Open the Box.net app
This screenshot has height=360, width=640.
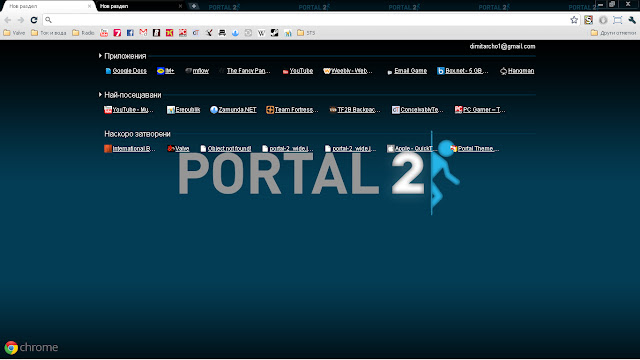click(x=463, y=71)
